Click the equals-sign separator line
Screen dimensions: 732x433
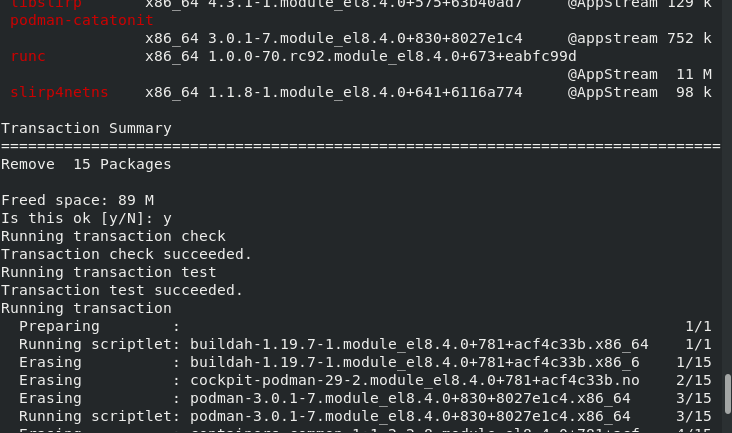click(361, 146)
